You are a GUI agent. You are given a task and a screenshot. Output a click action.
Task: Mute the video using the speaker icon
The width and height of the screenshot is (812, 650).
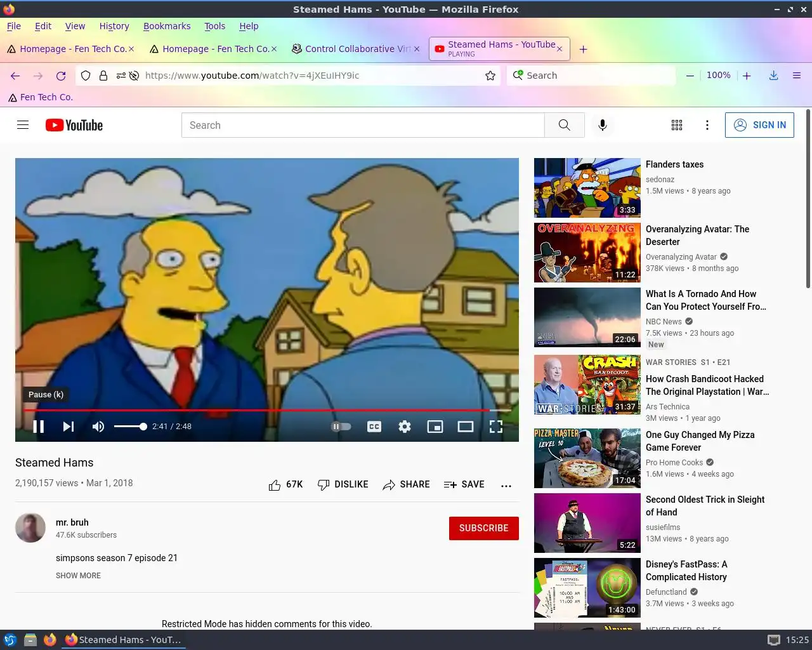click(x=98, y=427)
